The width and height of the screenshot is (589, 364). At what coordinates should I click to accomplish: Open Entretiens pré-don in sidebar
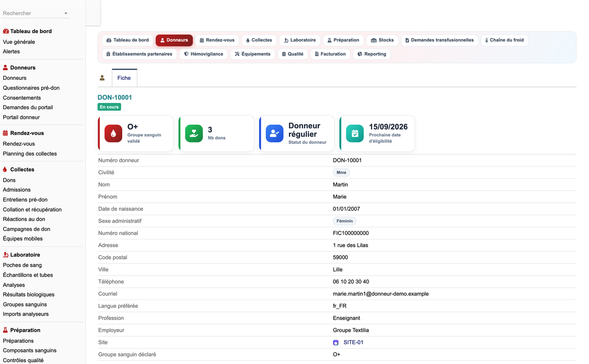click(25, 200)
